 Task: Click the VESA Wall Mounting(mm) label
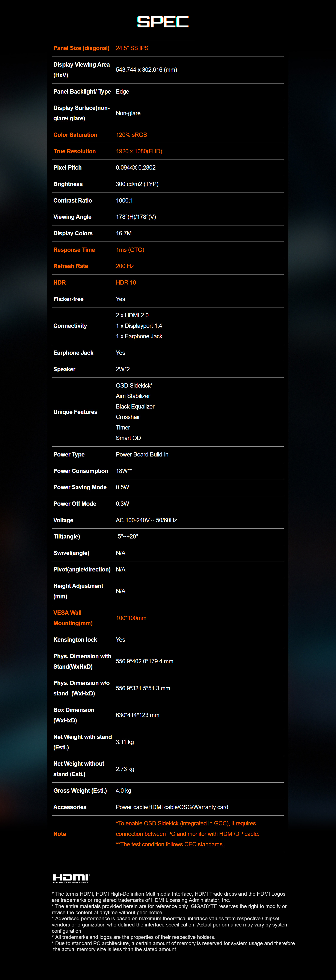[x=73, y=618]
